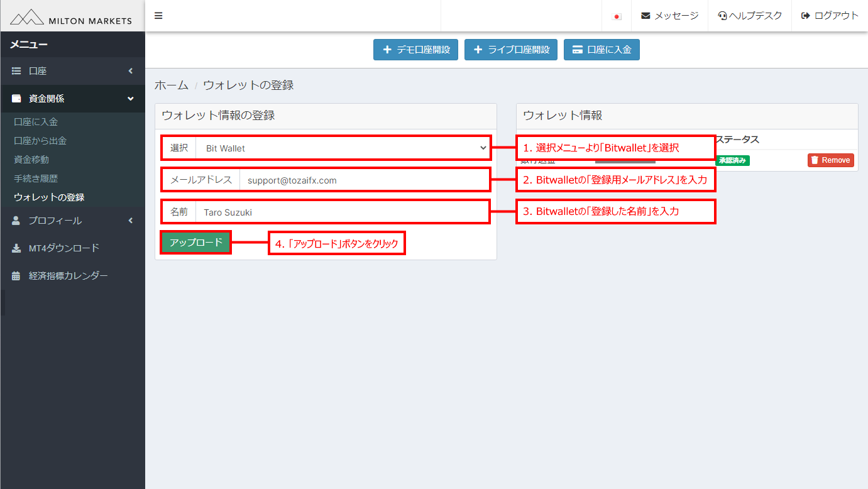Select 口座に入金 in the sidebar submenu
The image size is (868, 489).
pyautogui.click(x=36, y=122)
